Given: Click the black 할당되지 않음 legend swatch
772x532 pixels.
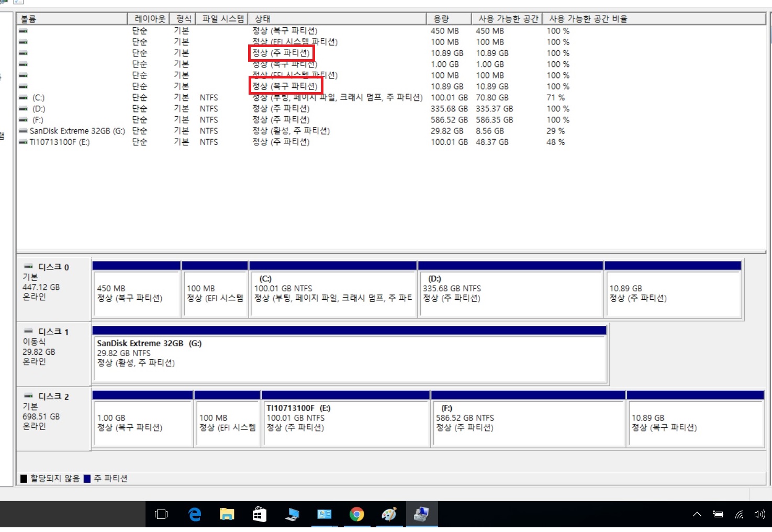Looking at the screenshot, I should pyautogui.click(x=24, y=479).
